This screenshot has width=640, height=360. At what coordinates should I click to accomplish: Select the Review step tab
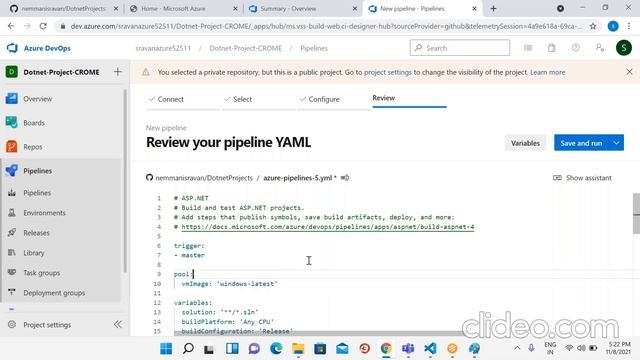pos(384,98)
